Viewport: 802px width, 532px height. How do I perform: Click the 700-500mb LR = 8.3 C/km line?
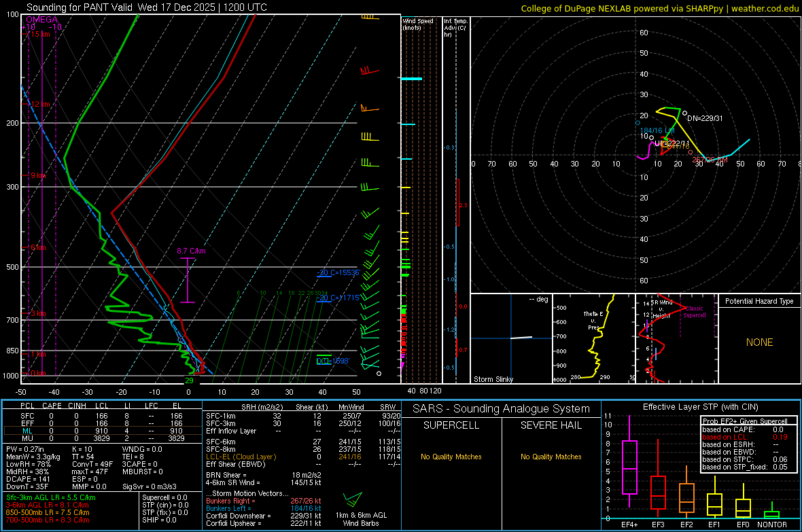click(48, 520)
